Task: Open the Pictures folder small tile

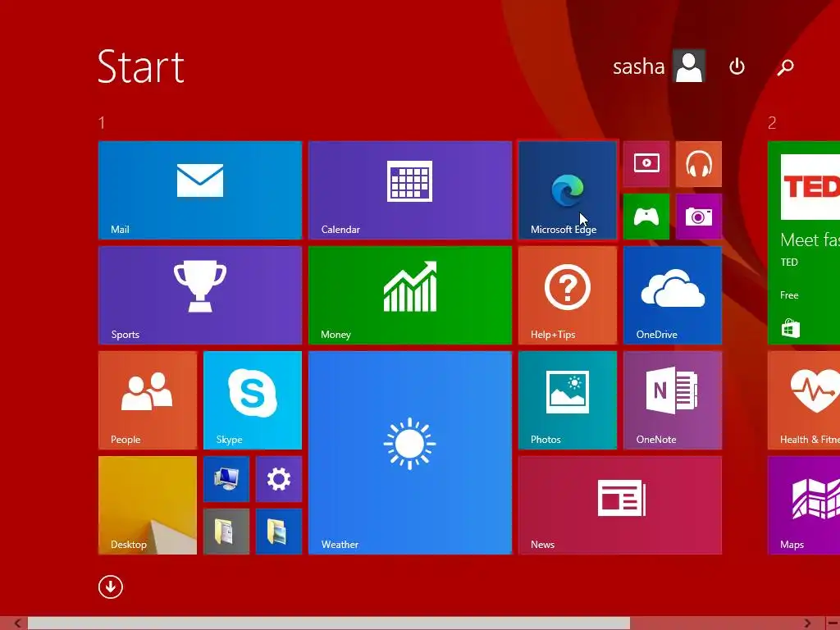Action: point(279,532)
